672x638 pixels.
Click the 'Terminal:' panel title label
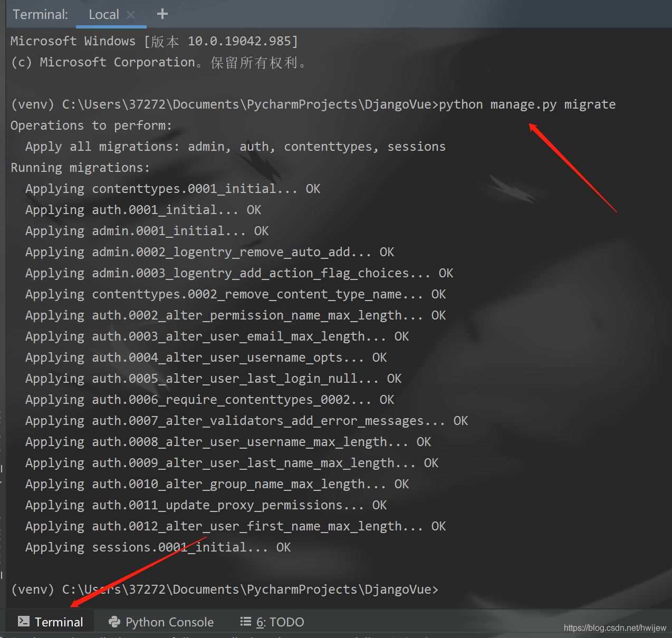(40, 15)
